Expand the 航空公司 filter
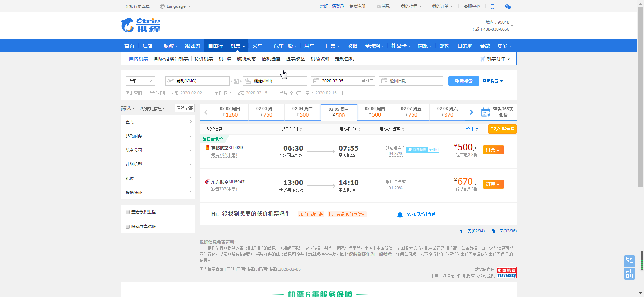The height and width of the screenshot is (297, 644). (x=158, y=150)
